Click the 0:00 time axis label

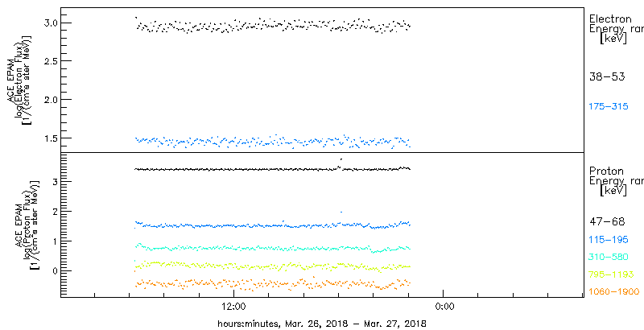tap(444, 307)
